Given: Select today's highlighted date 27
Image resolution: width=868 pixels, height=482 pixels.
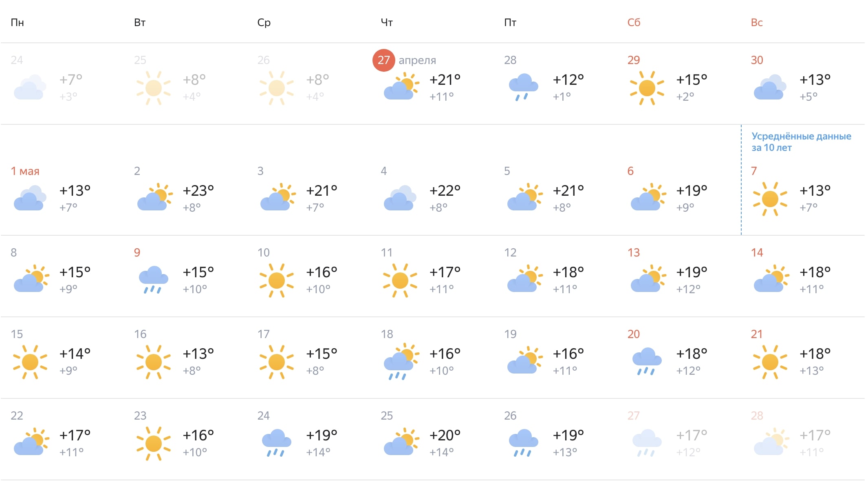Looking at the screenshot, I should (x=383, y=60).
